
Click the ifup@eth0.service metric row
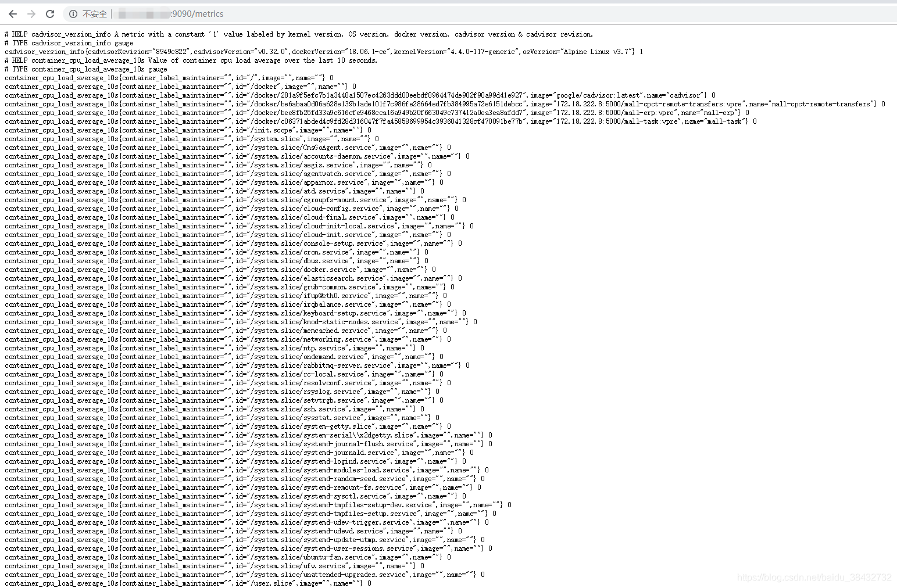(226, 296)
